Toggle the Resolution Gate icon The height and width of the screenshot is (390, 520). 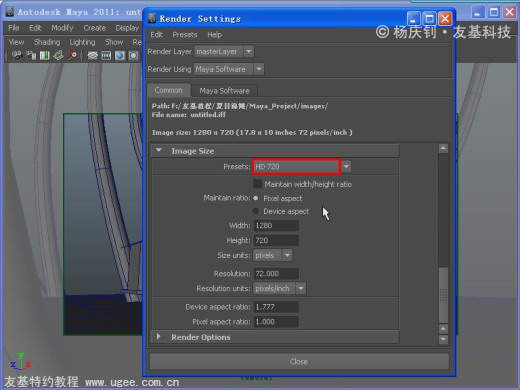120,55
